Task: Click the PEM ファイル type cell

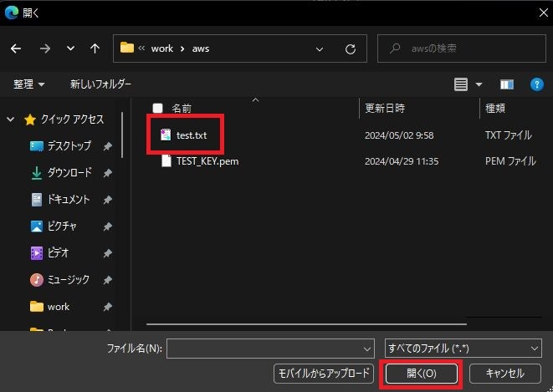Action: click(510, 161)
